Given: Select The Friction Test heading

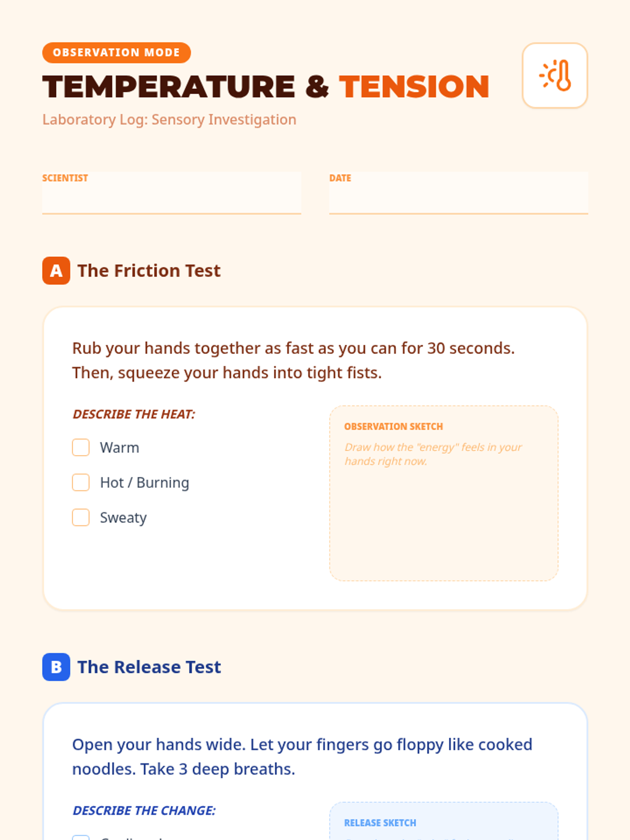Looking at the screenshot, I should pos(149,270).
